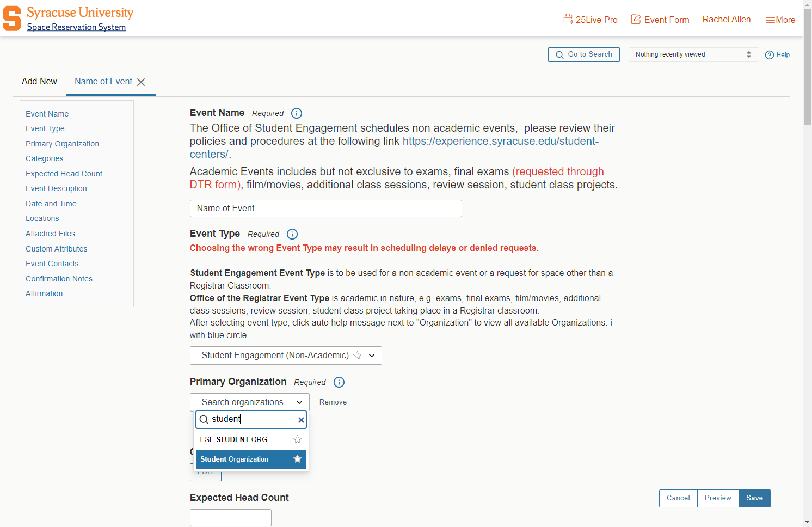Screen dimensions: 812x527
Task: Open the Search organizations dropdown
Action: pyautogui.click(x=250, y=402)
